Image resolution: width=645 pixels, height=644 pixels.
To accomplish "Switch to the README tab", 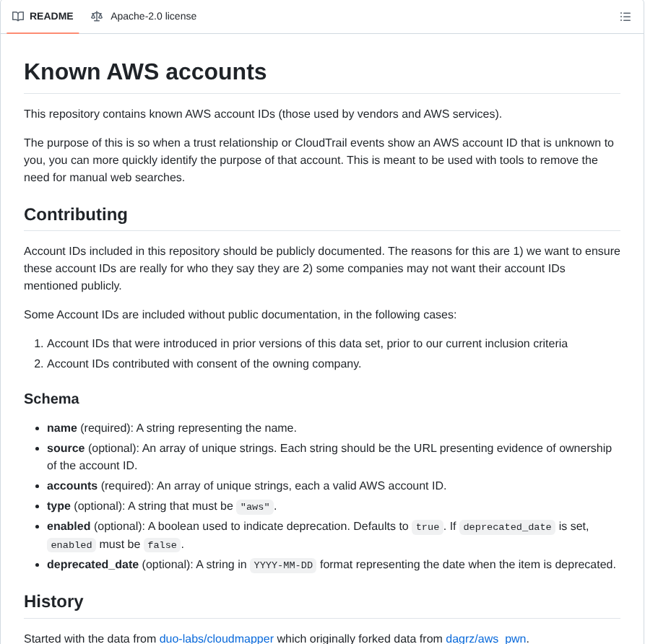I will coord(51,16).
